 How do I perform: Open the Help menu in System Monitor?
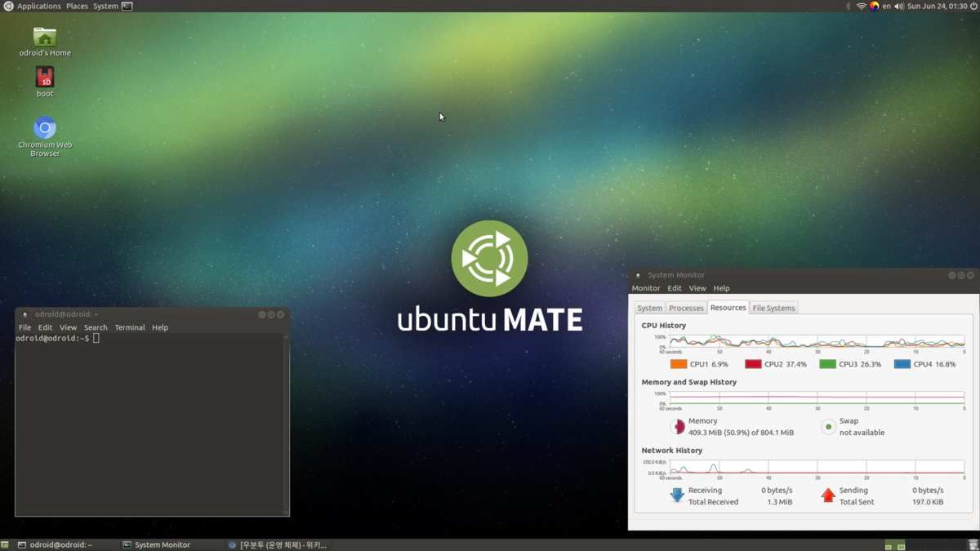[721, 288]
